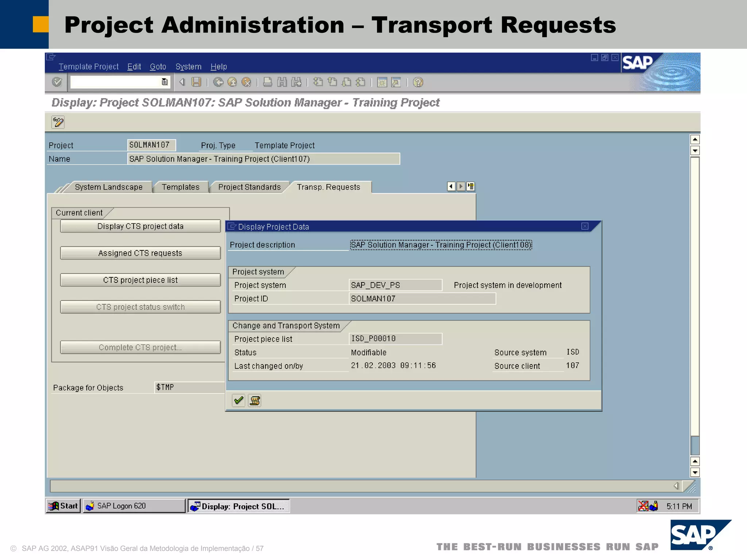Screen dimensions: 747x560
Task: Click the vertical scrollbar thumb
Action: click(695, 296)
